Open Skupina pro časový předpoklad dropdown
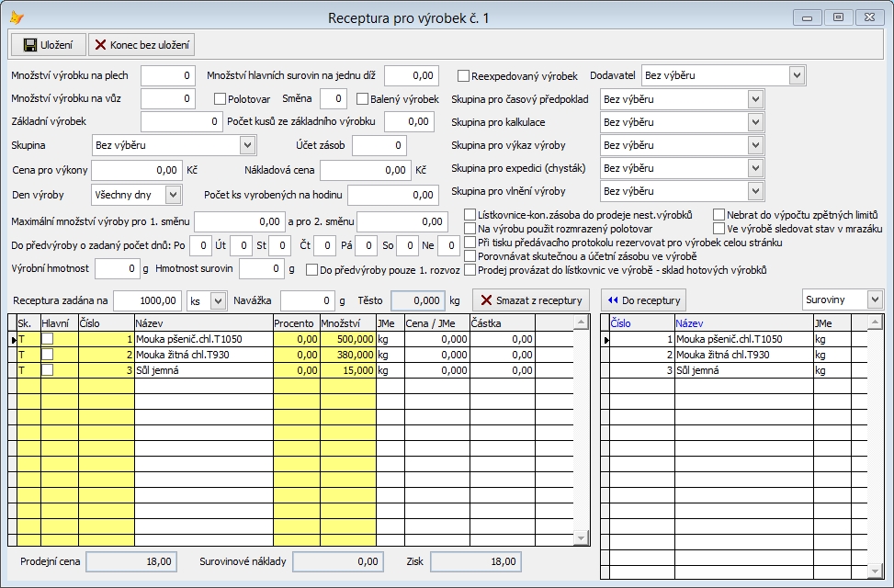Screen dimensions: 894x588 point(755,99)
